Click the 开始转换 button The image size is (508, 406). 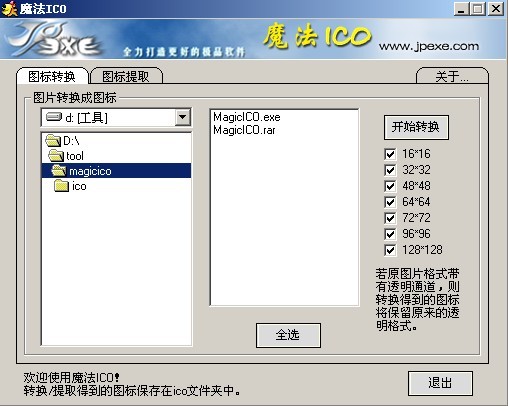(416, 127)
